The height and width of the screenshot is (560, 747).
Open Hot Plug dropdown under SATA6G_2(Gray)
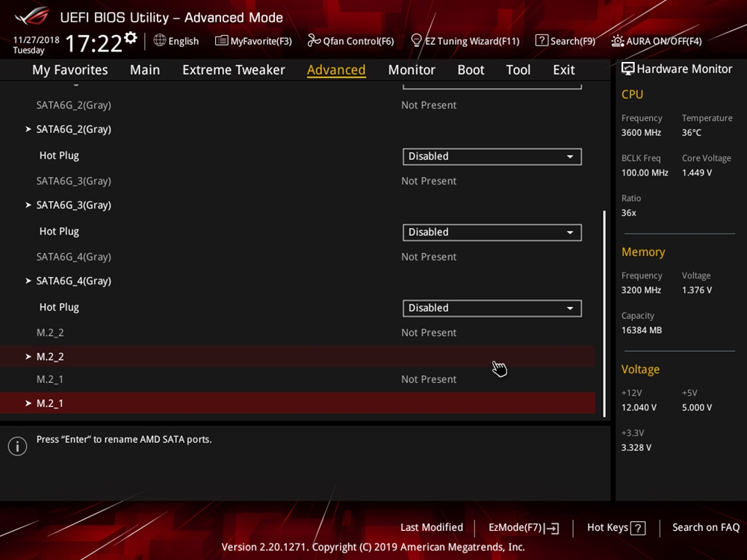[492, 156]
